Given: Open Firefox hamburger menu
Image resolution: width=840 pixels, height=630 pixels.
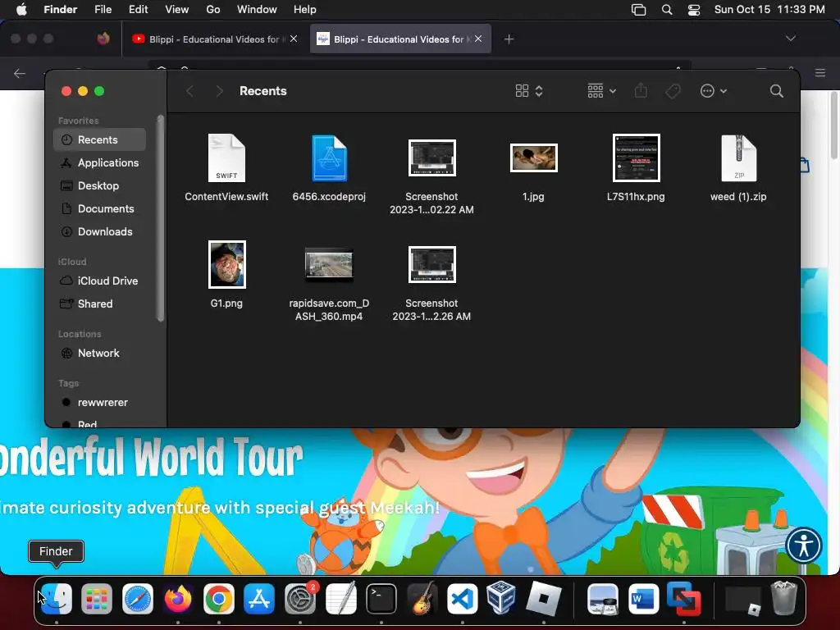Looking at the screenshot, I should (x=820, y=73).
